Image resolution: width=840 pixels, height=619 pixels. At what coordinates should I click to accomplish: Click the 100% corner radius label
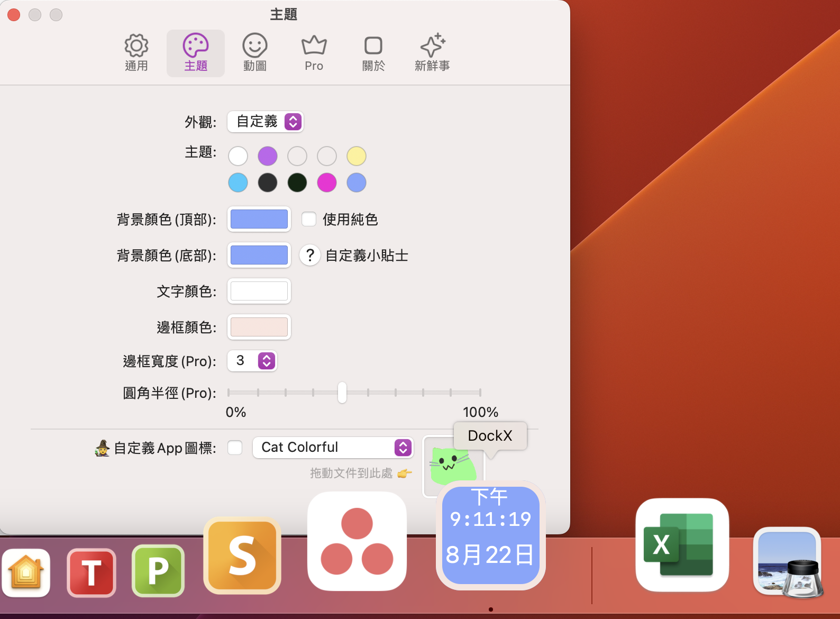click(480, 412)
